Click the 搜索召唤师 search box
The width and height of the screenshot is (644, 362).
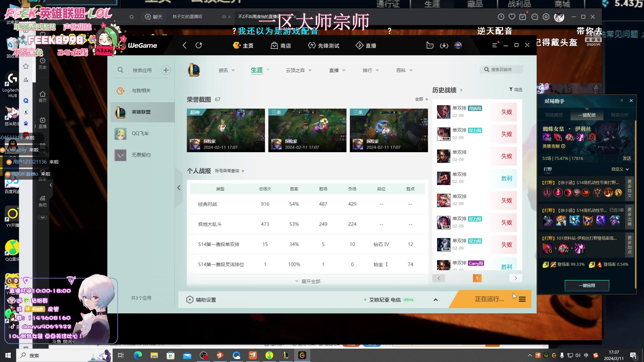(501, 70)
